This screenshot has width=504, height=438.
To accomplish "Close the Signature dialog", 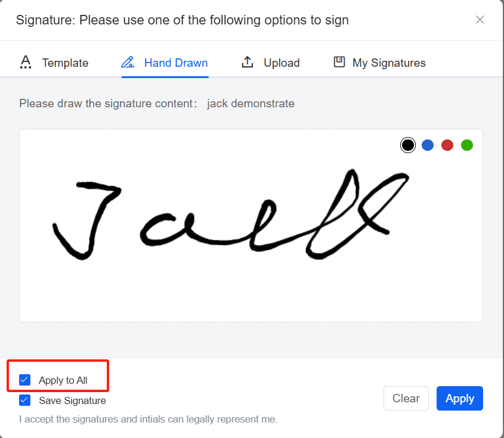I will (480, 20).
